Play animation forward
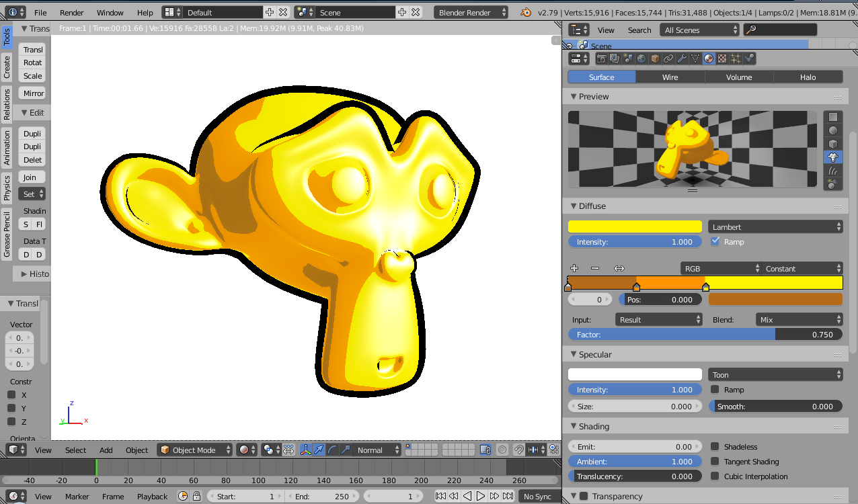This screenshot has width=858, height=504. point(481,496)
